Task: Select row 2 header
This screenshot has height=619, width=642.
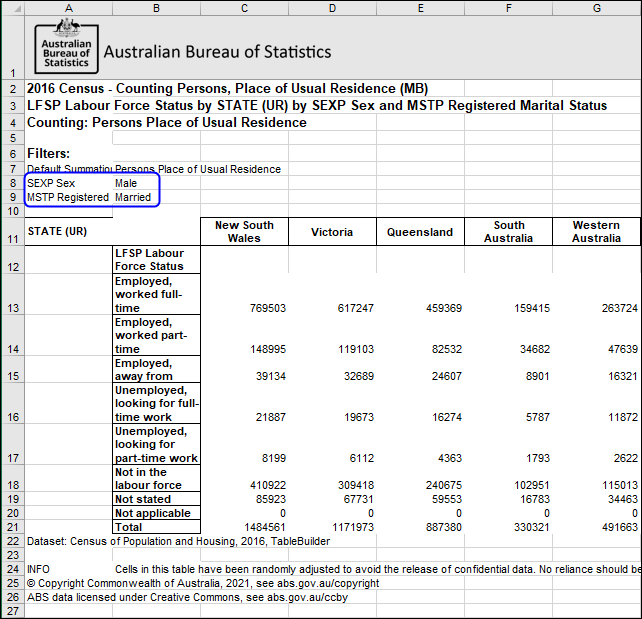Action: coord(13,89)
